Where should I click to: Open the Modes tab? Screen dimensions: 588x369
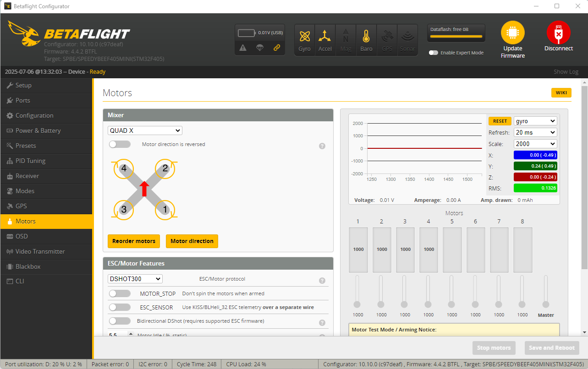(x=46, y=191)
